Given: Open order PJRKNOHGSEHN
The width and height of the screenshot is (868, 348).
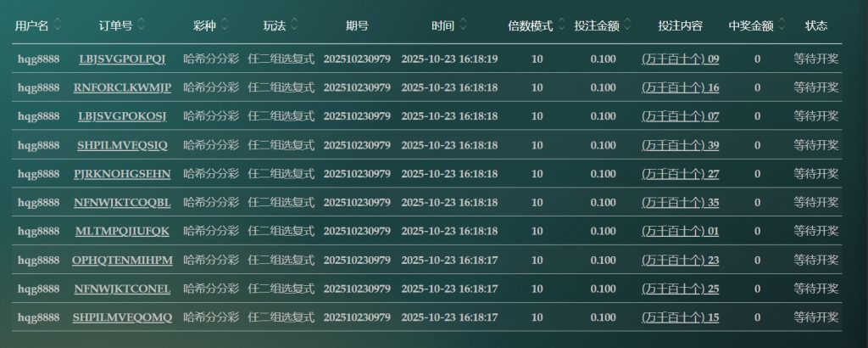Looking at the screenshot, I should tap(122, 174).
